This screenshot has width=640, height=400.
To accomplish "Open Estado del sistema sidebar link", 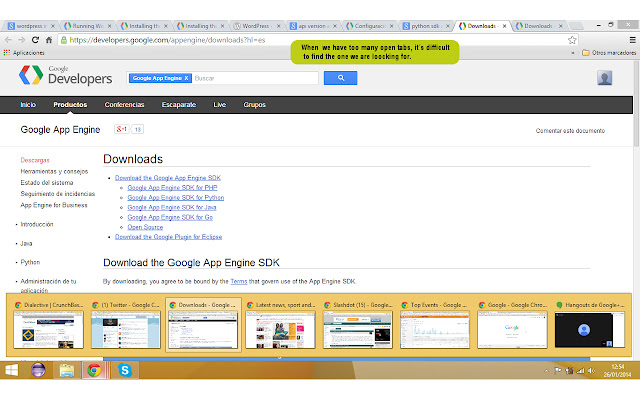I will tap(47, 182).
